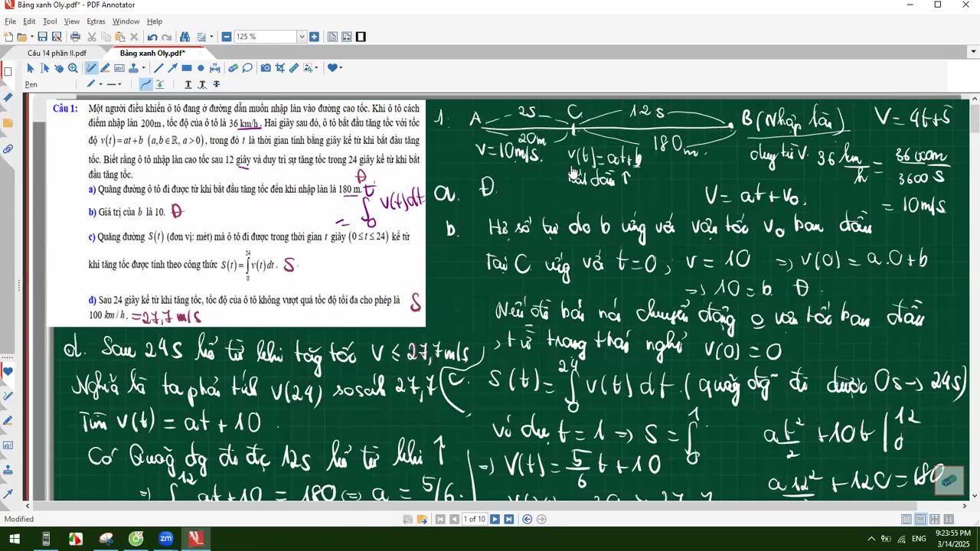Expand the insert image dropdown arrow

pos(316,68)
